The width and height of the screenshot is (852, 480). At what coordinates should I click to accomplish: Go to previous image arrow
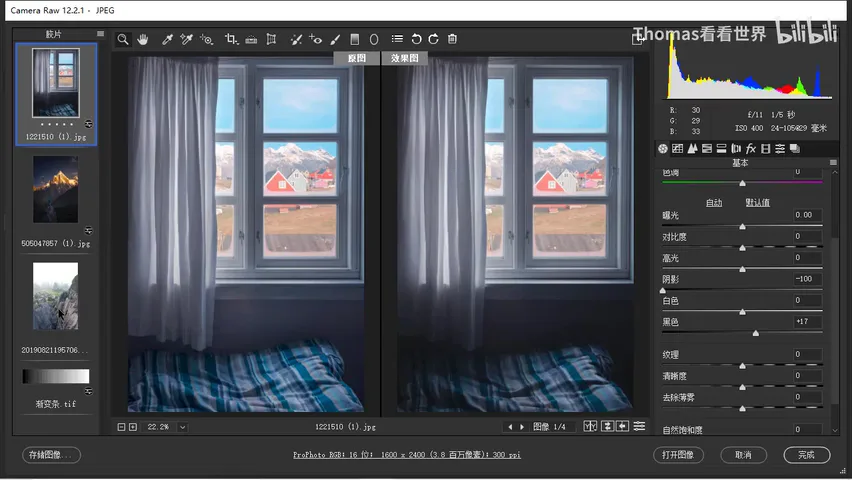coord(510,427)
